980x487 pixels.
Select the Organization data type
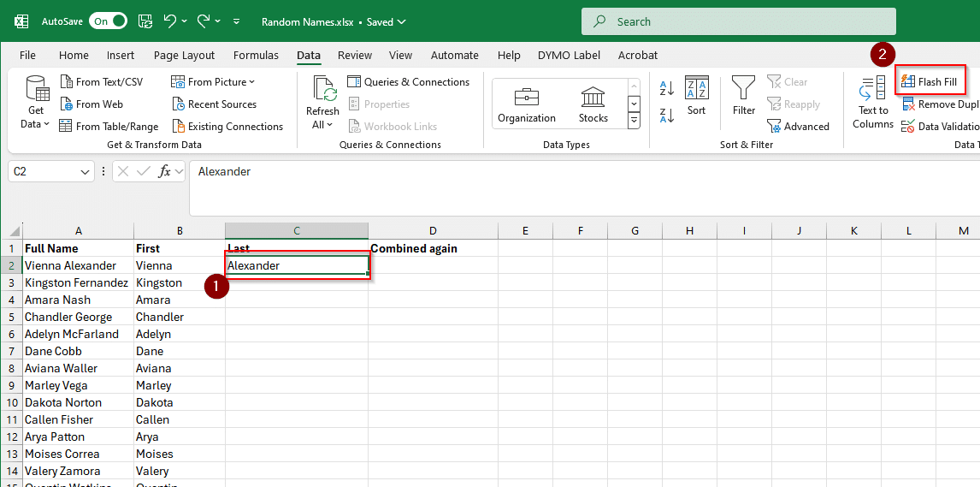[527, 104]
